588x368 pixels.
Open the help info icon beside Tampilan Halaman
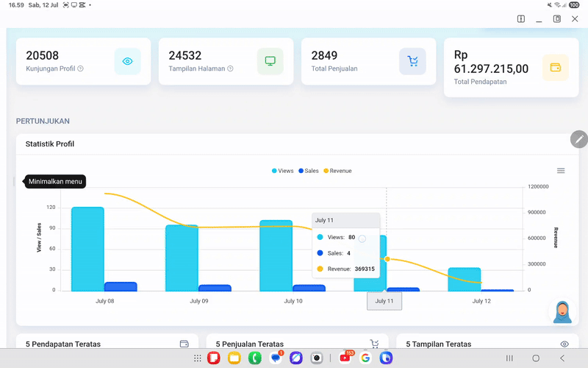click(230, 69)
